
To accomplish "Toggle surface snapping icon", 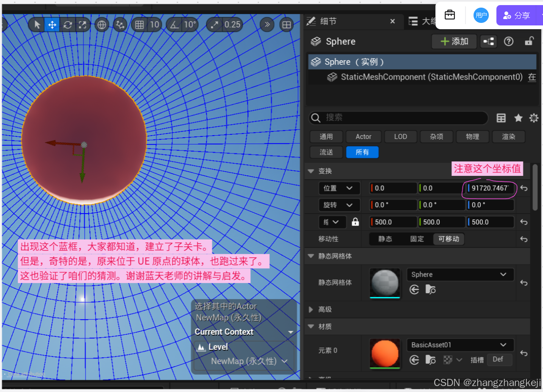I will (x=120, y=25).
